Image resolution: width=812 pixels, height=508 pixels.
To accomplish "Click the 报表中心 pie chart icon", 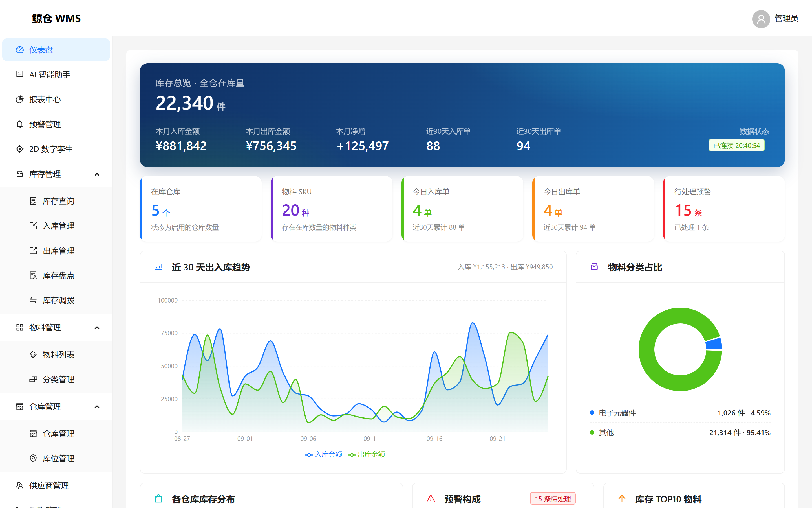I will pos(20,99).
